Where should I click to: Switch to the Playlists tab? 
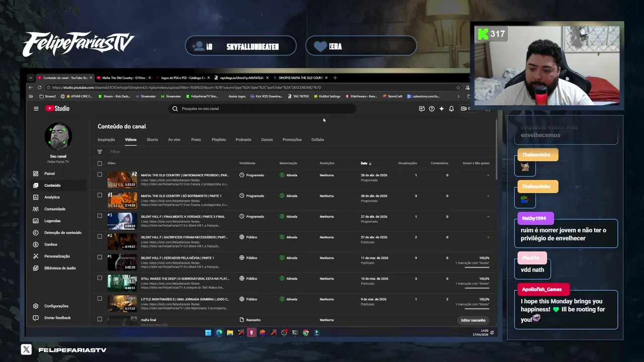pos(219,140)
